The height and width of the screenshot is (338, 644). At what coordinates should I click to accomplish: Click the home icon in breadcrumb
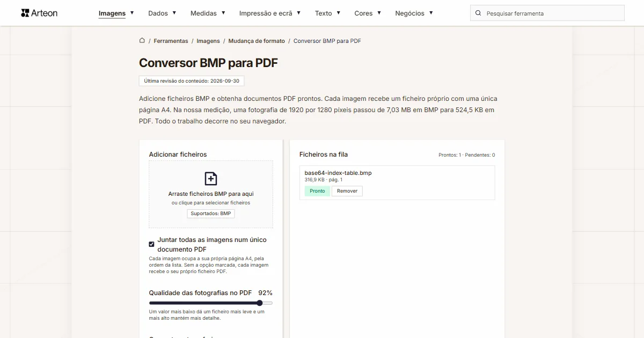pos(142,40)
